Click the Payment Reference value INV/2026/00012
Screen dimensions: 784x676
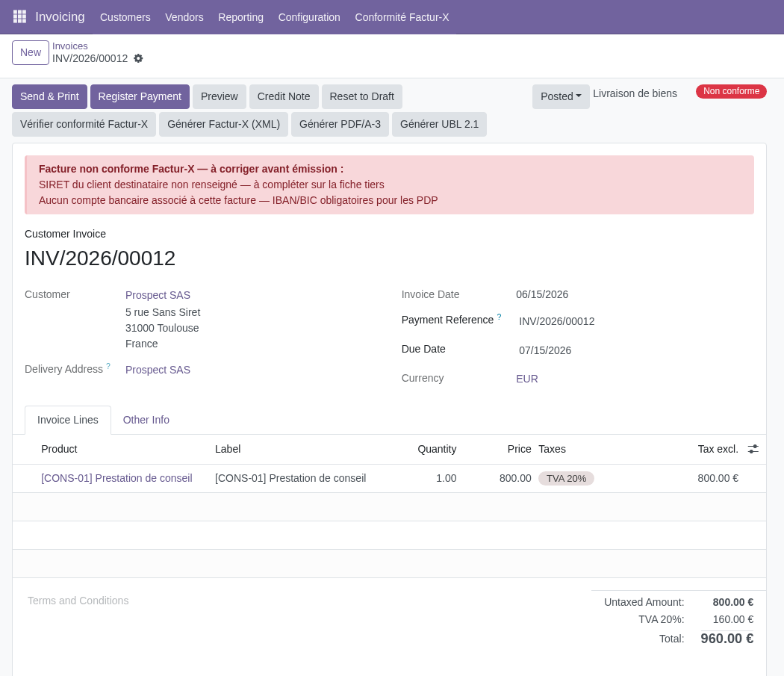pos(556,321)
